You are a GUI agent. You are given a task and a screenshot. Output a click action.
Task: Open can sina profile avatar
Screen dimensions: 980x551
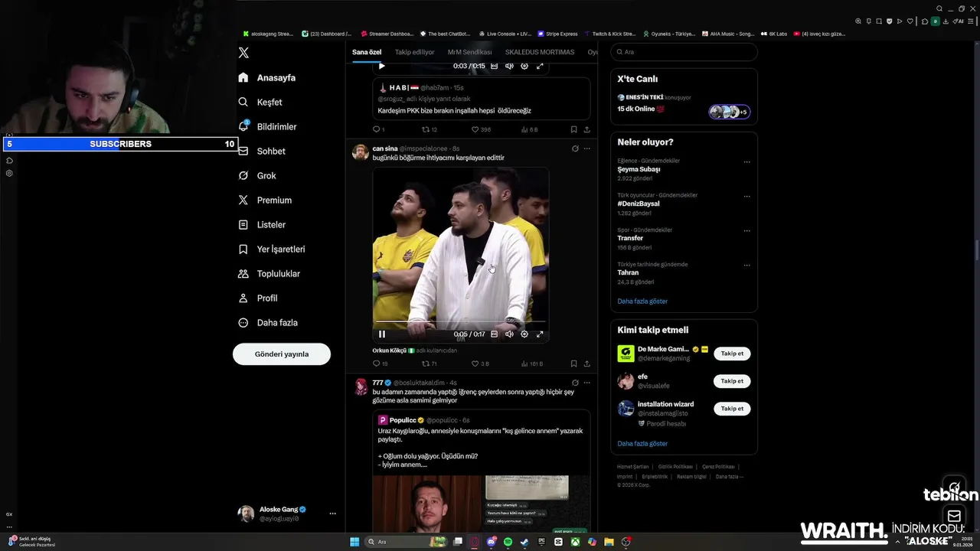(x=361, y=152)
